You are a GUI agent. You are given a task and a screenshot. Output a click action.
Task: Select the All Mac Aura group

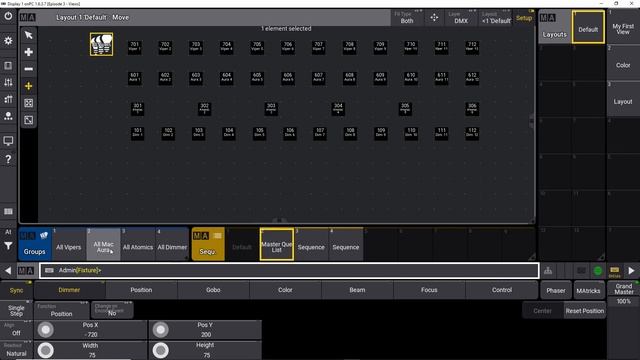(x=103, y=244)
